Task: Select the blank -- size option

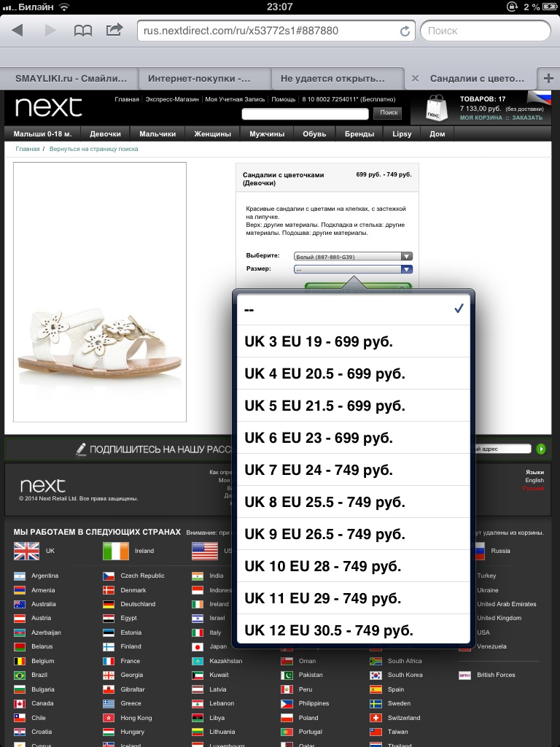Action: click(x=354, y=309)
